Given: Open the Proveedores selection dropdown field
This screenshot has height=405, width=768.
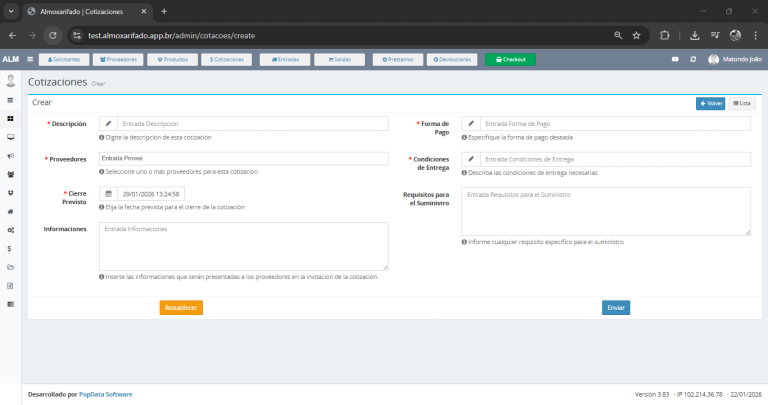Looking at the screenshot, I should coord(243,159).
